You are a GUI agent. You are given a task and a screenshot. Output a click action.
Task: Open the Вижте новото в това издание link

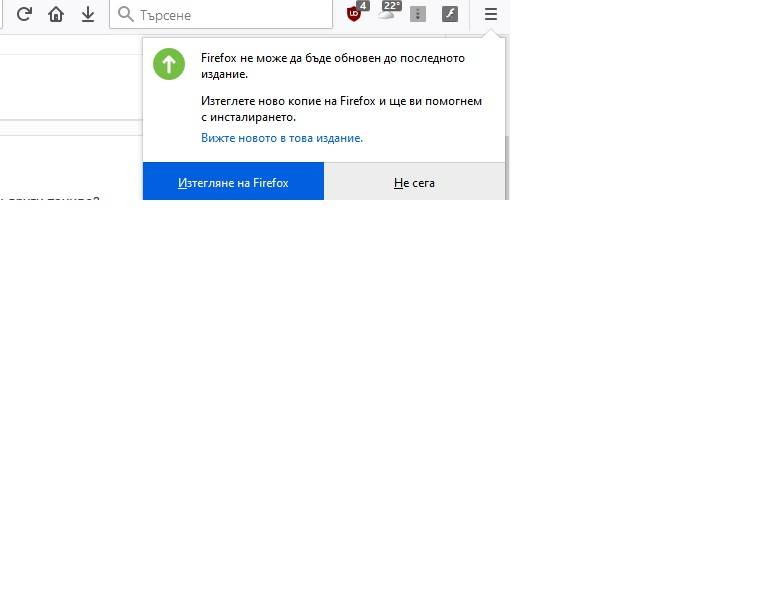[x=282, y=138]
